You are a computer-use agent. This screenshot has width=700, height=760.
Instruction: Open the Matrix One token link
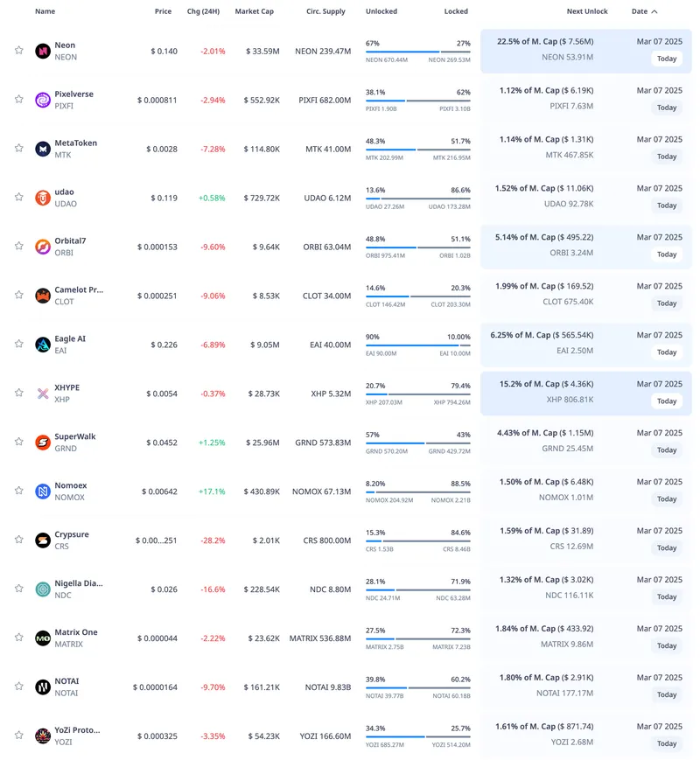pyautogui.click(x=75, y=632)
